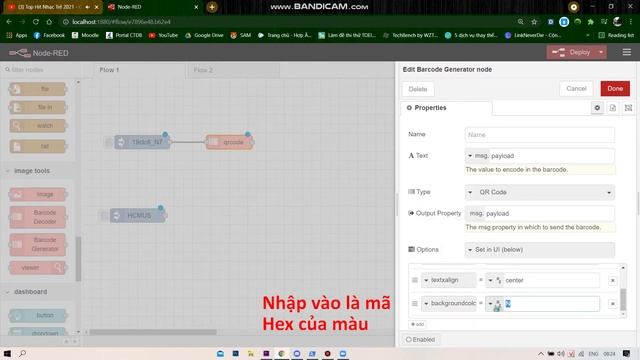
Task: Remove the textxalign option row
Action: click(x=612, y=280)
